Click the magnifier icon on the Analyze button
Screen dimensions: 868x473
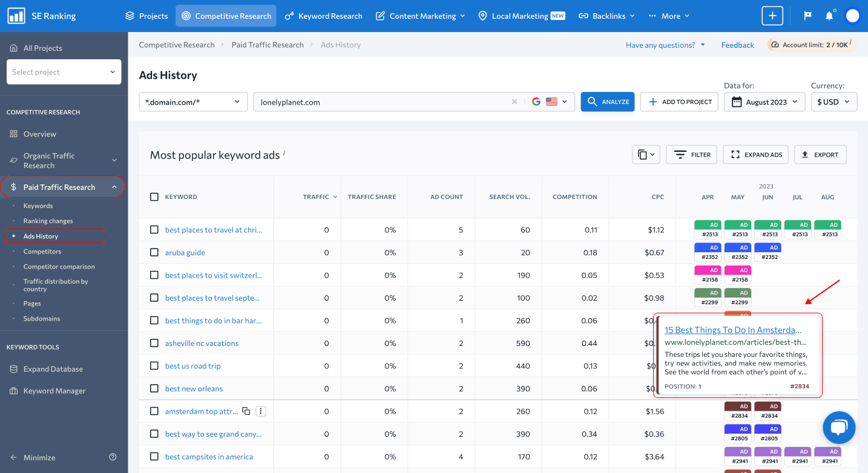pos(592,102)
